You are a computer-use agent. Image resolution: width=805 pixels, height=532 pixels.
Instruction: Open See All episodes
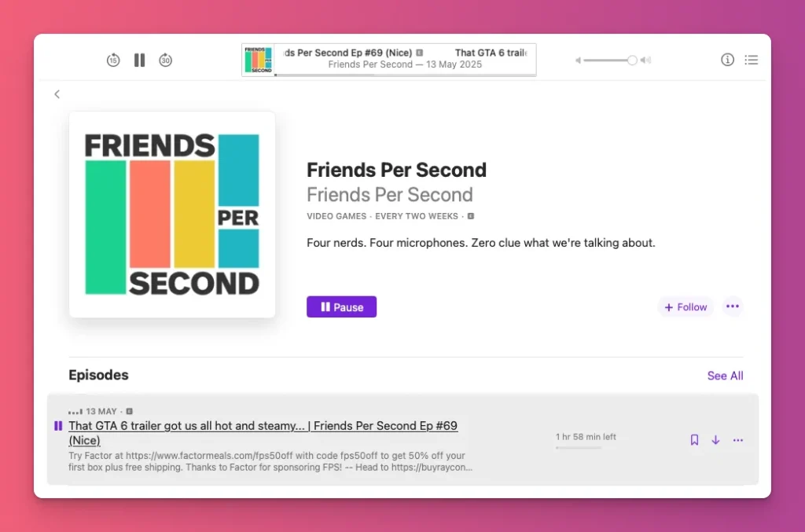[x=725, y=376]
